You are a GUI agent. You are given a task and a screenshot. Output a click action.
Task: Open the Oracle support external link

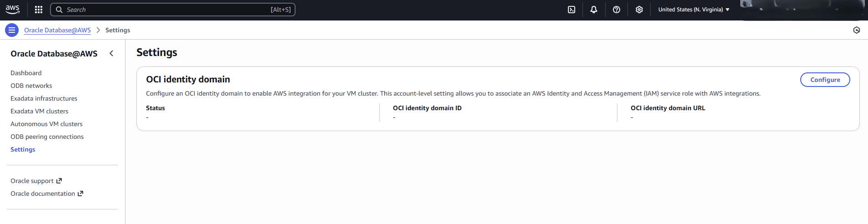coord(36,181)
